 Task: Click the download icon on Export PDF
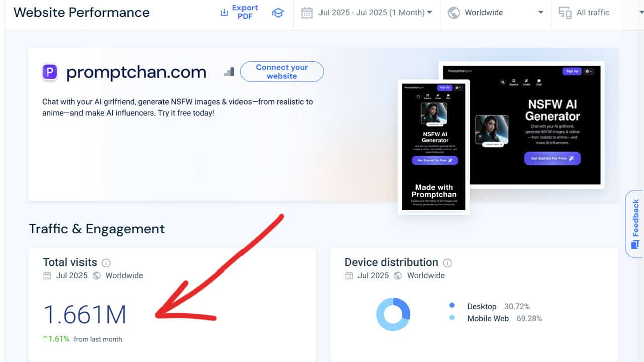[x=224, y=13]
